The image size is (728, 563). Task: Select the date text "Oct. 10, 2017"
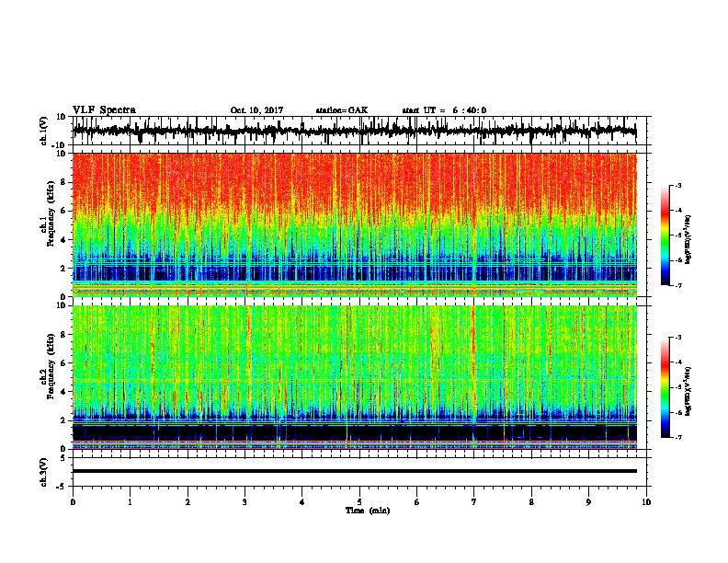pos(256,110)
